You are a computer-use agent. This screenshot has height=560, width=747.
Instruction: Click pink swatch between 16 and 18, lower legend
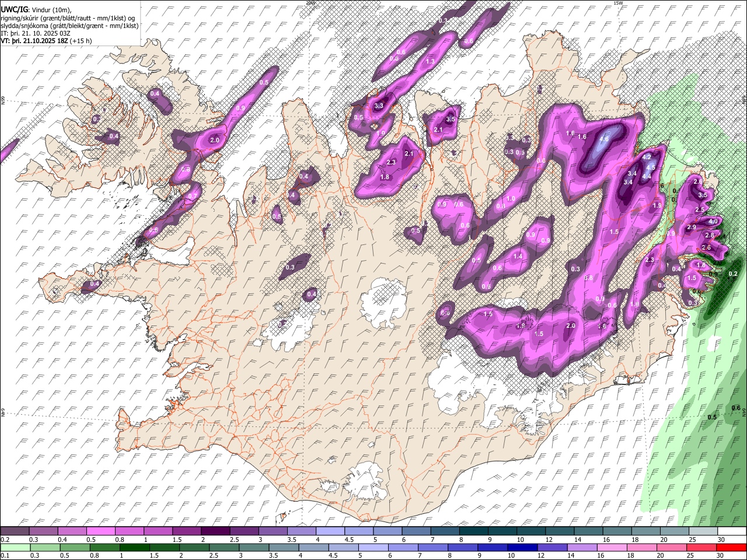tap(611, 548)
